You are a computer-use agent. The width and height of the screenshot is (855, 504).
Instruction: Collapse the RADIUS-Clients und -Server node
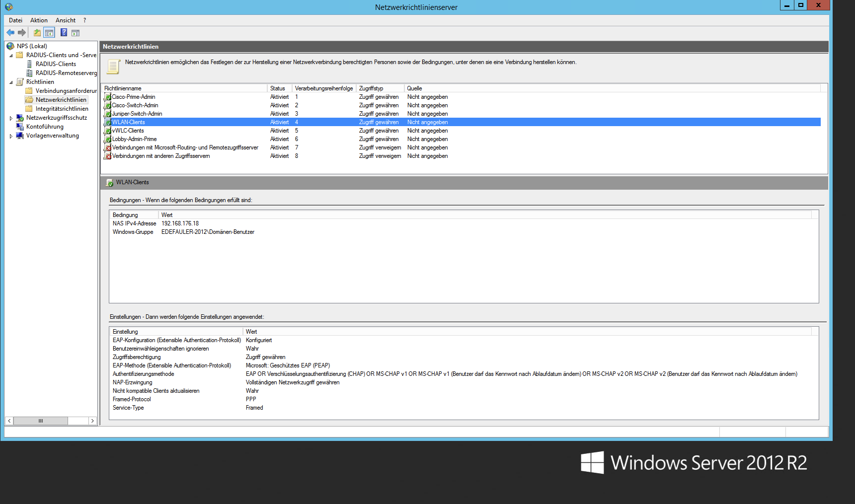[x=11, y=56]
